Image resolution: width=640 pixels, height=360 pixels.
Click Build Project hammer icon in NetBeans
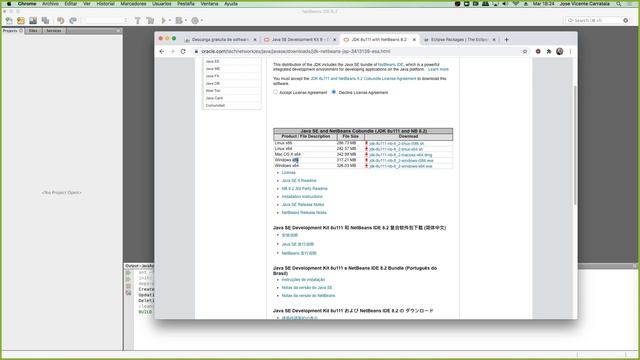[138, 20]
